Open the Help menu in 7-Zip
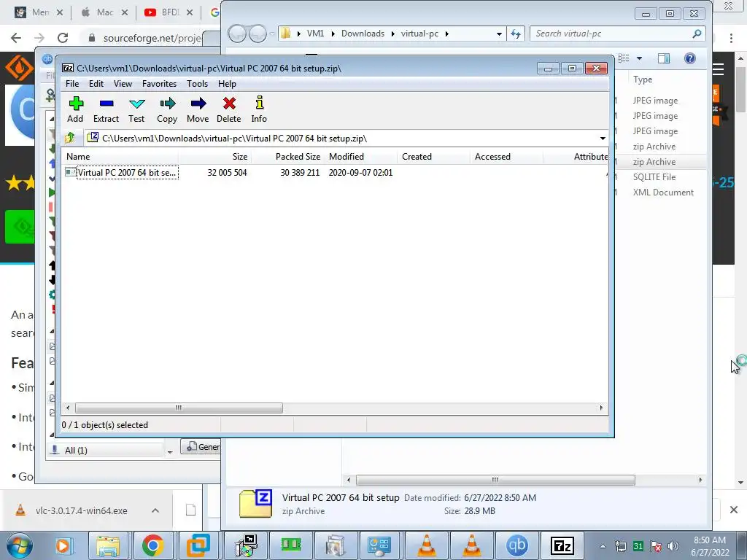This screenshot has width=747, height=560. (228, 84)
